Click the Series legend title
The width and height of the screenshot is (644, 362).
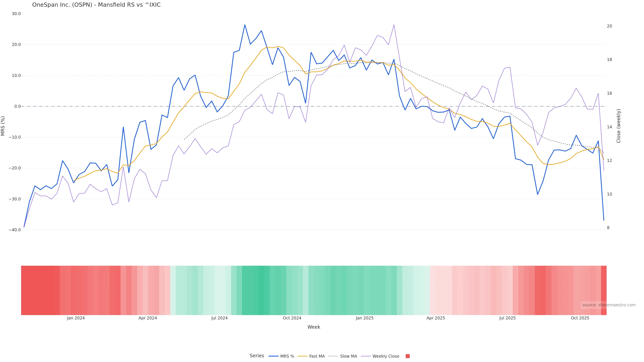point(257,356)
